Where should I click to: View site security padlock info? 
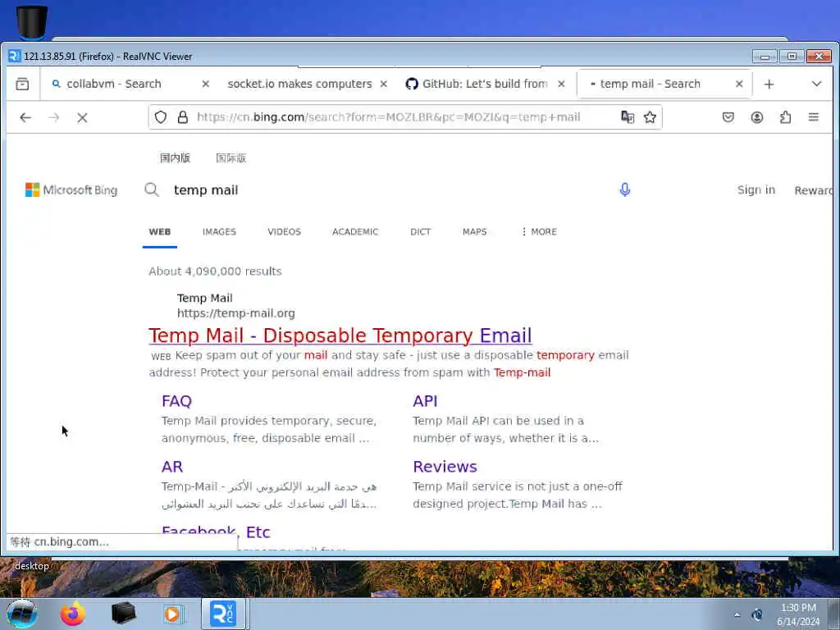(183, 117)
